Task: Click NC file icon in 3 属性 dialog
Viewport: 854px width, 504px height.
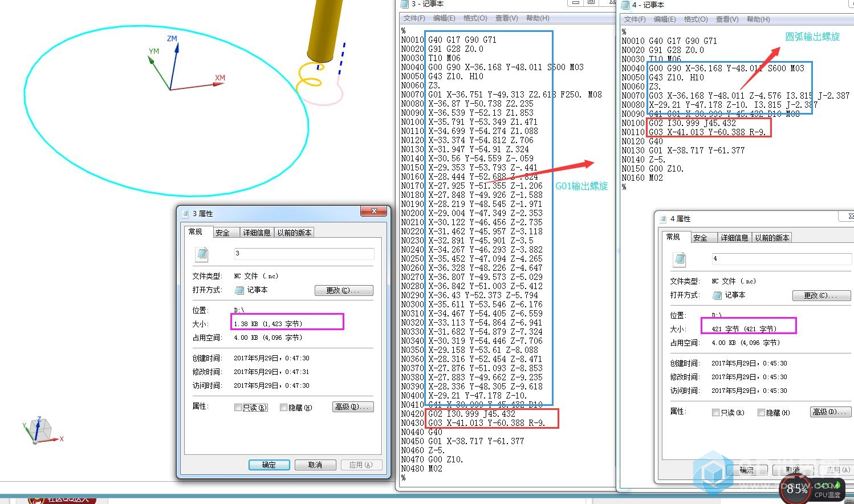Action: (202, 254)
